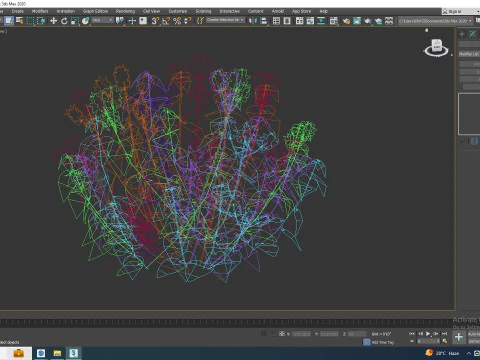Toggle the Scene Explorer icon
Image resolution: width=480 pixels, height=360 pixels.
click(x=276, y=21)
